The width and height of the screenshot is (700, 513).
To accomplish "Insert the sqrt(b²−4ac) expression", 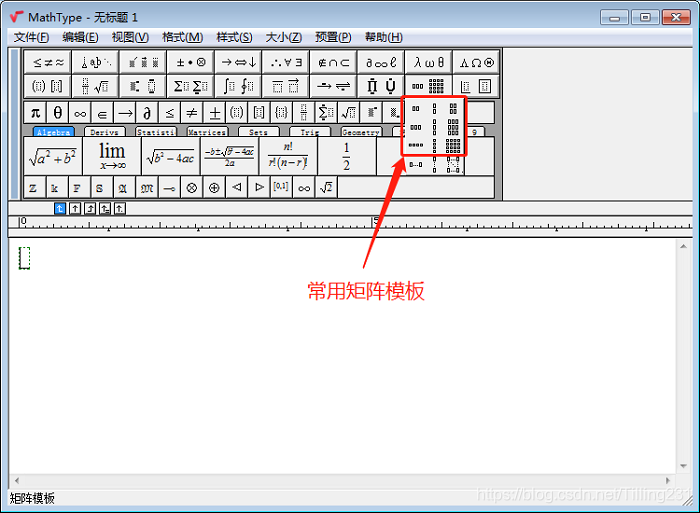I will pos(171,156).
